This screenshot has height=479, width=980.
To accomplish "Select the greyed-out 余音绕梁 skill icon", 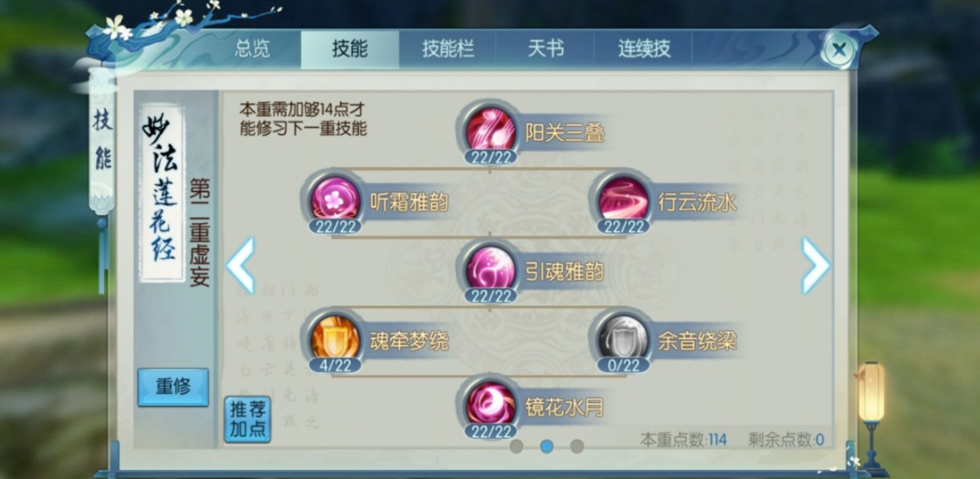I will [x=623, y=337].
